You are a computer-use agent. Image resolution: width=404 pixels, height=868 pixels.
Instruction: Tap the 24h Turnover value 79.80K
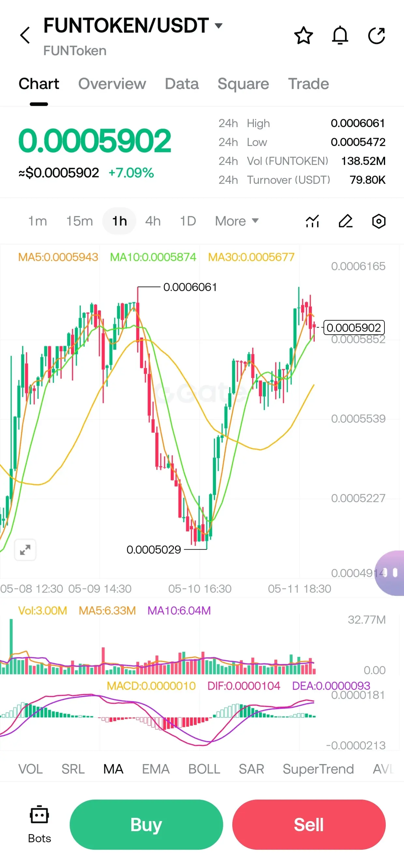(367, 180)
